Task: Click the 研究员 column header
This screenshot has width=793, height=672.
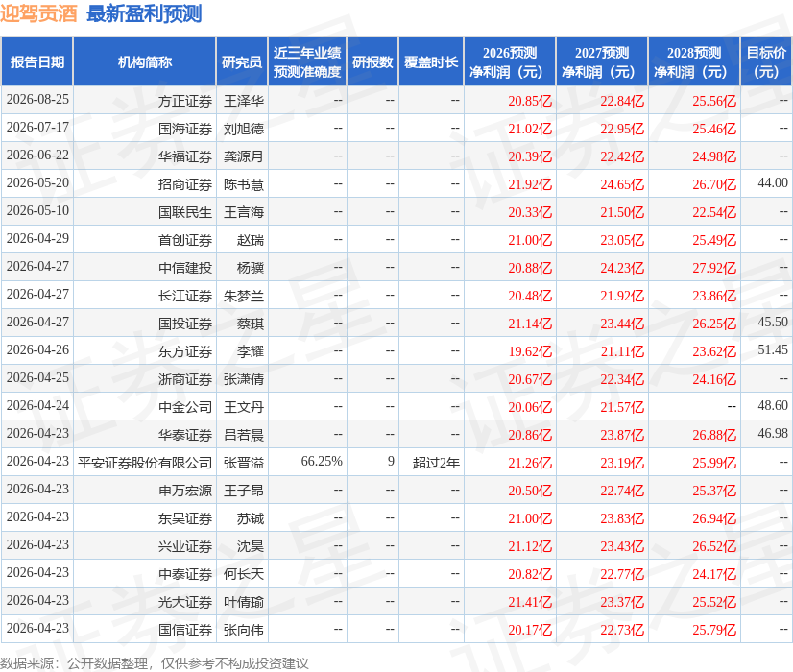Action: click(242, 62)
